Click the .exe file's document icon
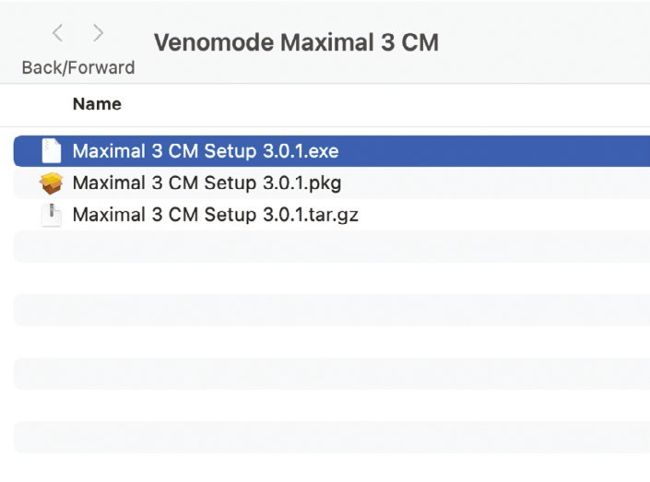The image size is (650, 482). click(x=50, y=152)
